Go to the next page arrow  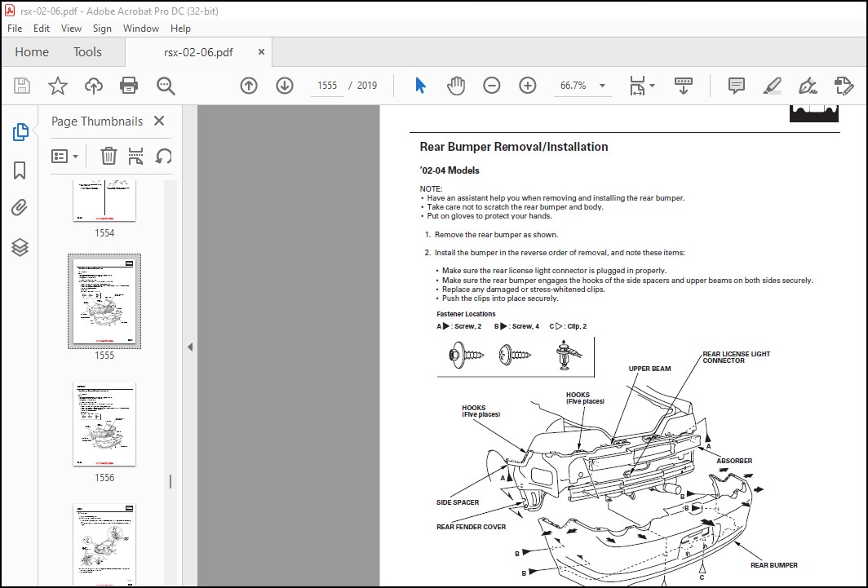coord(285,86)
